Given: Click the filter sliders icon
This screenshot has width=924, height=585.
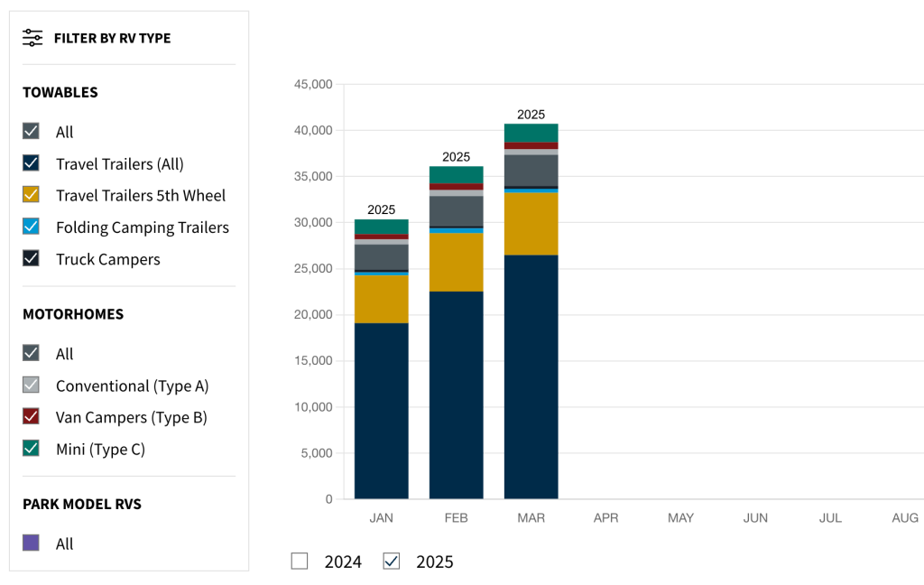Looking at the screenshot, I should (x=32, y=38).
